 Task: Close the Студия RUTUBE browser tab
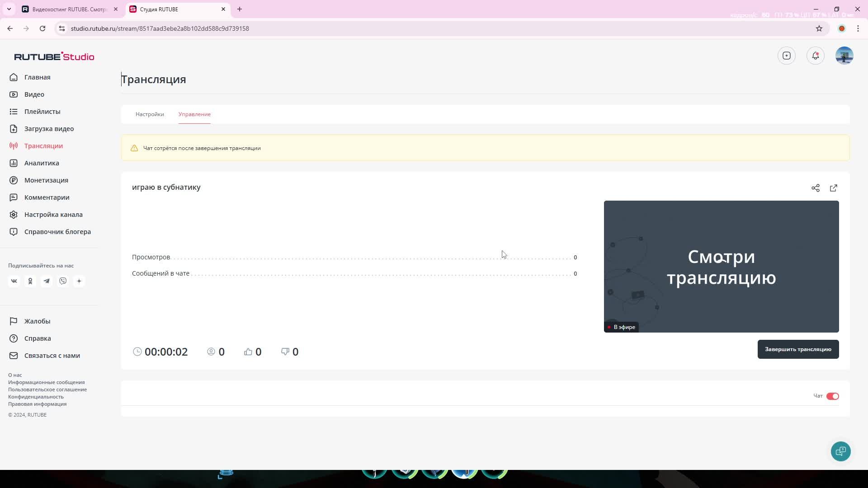(223, 9)
